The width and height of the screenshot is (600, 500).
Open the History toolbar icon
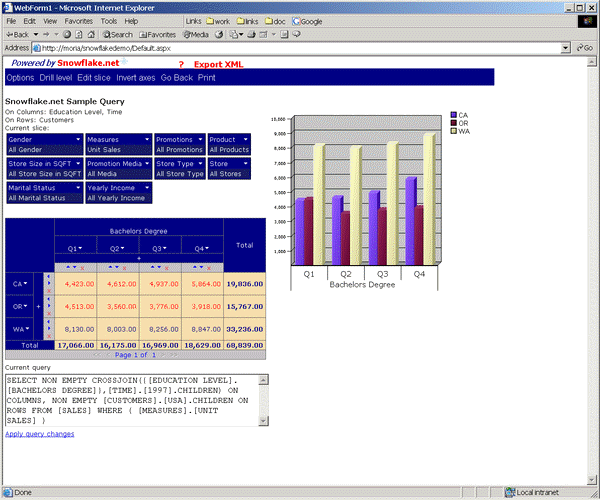point(219,34)
